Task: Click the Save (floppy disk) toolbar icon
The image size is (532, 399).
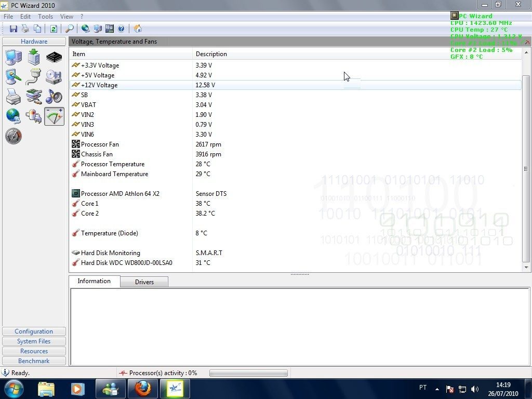Action: point(13,29)
